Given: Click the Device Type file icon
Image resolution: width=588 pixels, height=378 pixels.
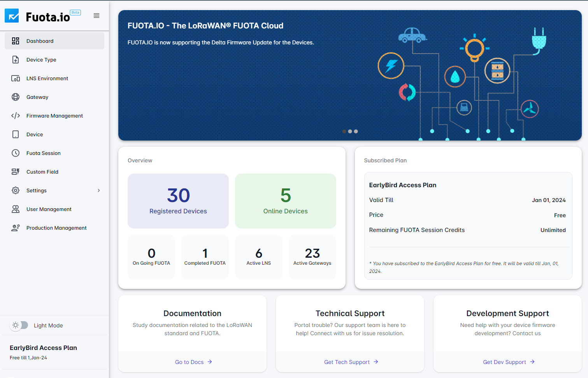Looking at the screenshot, I should point(16,60).
